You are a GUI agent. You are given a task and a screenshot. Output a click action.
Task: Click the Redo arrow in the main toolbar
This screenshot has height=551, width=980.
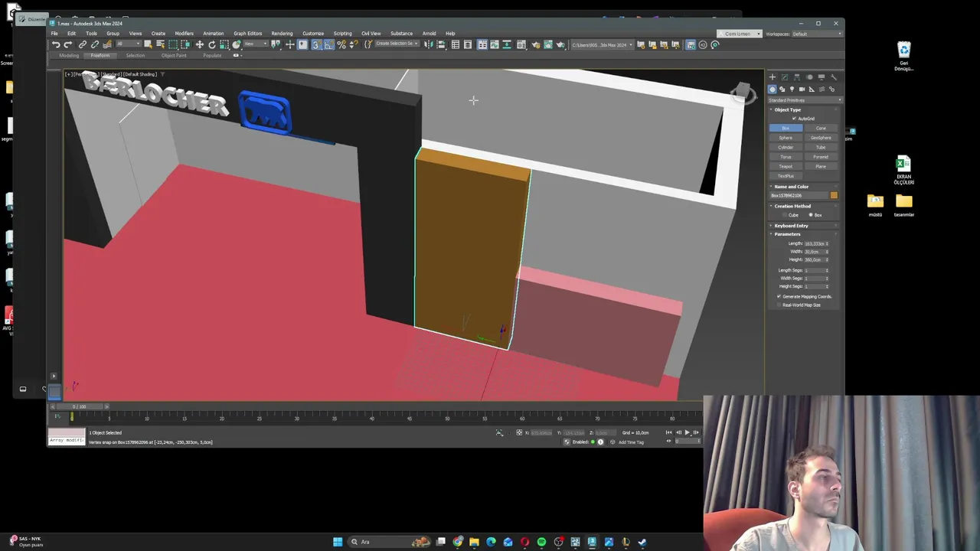(x=67, y=44)
